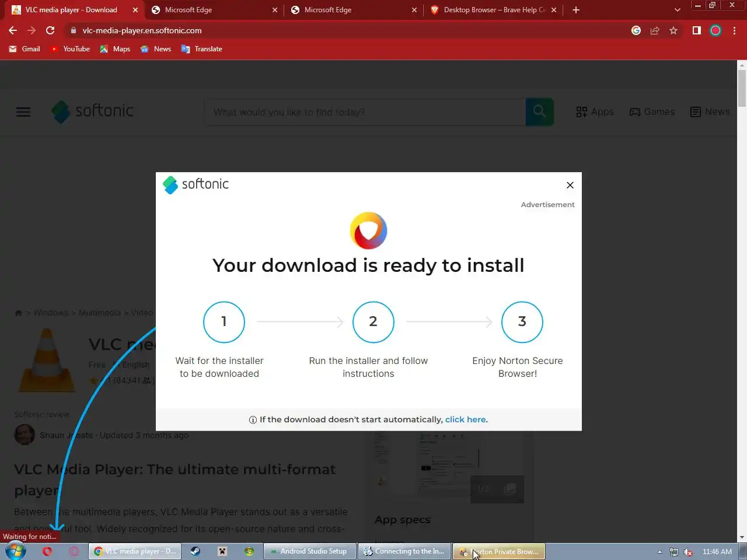747x560 pixels.
Task: Click the Multimedia breadcrumb link
Action: 100,313
